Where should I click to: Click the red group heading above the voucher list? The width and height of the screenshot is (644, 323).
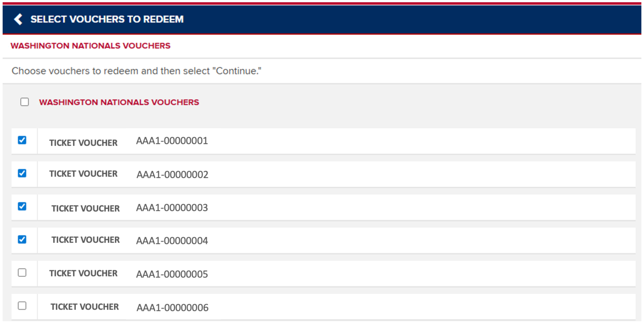pos(120,102)
